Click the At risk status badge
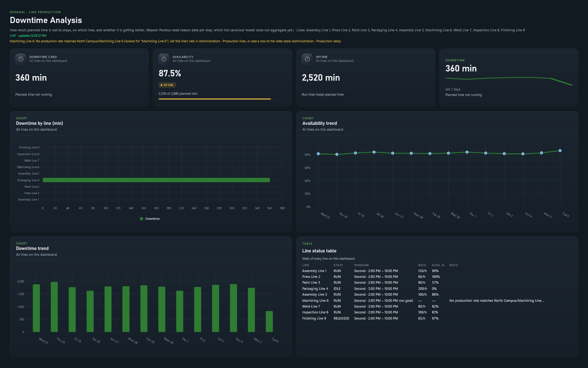 pos(167,85)
